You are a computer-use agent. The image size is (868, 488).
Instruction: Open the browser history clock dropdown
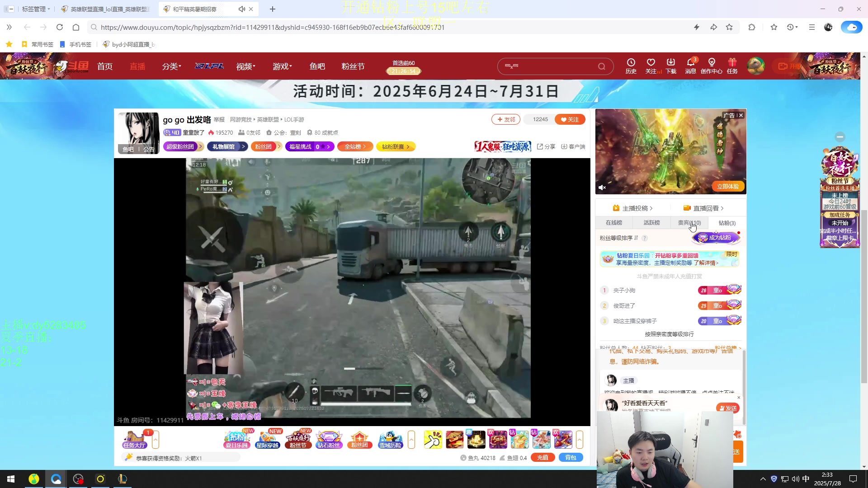pyautogui.click(x=792, y=27)
